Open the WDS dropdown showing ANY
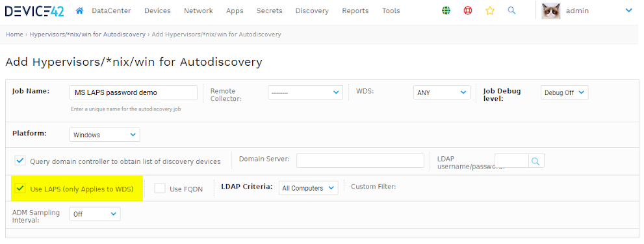644x244 pixels. (x=441, y=92)
